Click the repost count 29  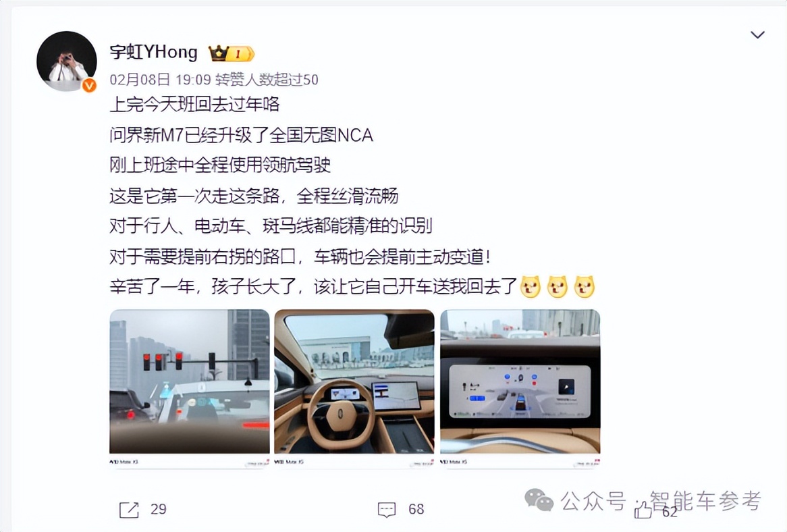pos(159,510)
